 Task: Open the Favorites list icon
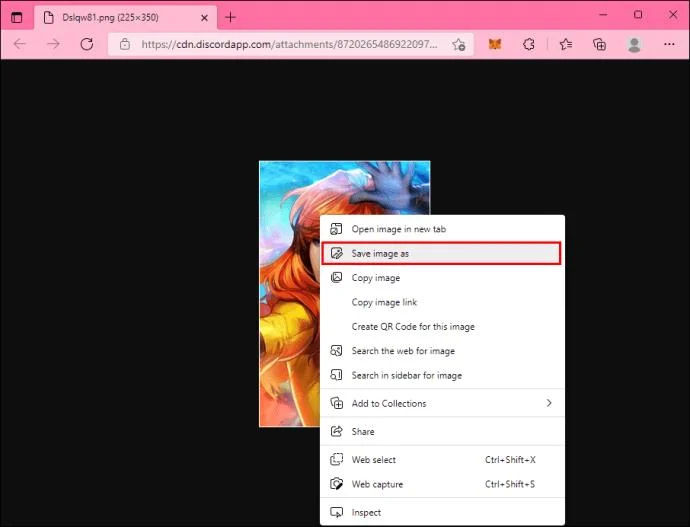tap(566, 44)
